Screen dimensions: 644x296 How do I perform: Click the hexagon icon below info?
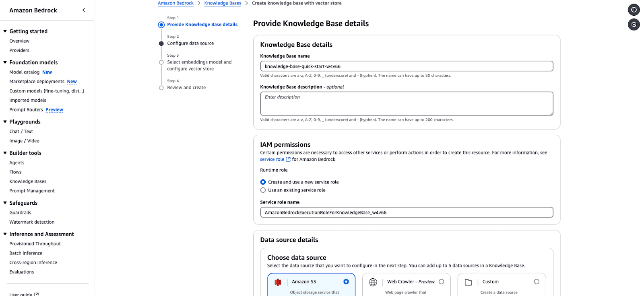point(634,25)
